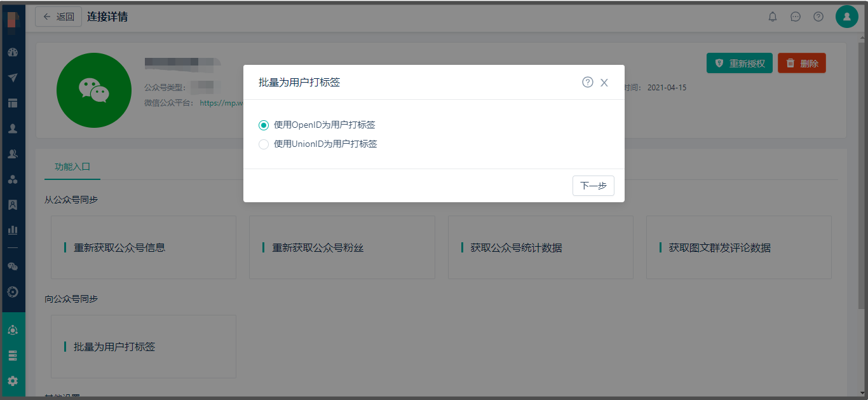868x400 pixels.
Task: Click the green WeChat account logo
Action: coord(94,90)
